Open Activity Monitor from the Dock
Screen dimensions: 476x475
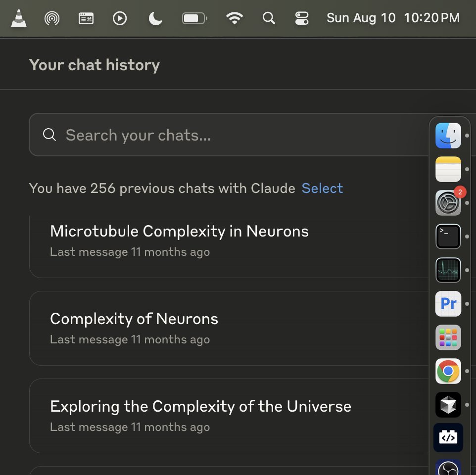click(x=448, y=270)
